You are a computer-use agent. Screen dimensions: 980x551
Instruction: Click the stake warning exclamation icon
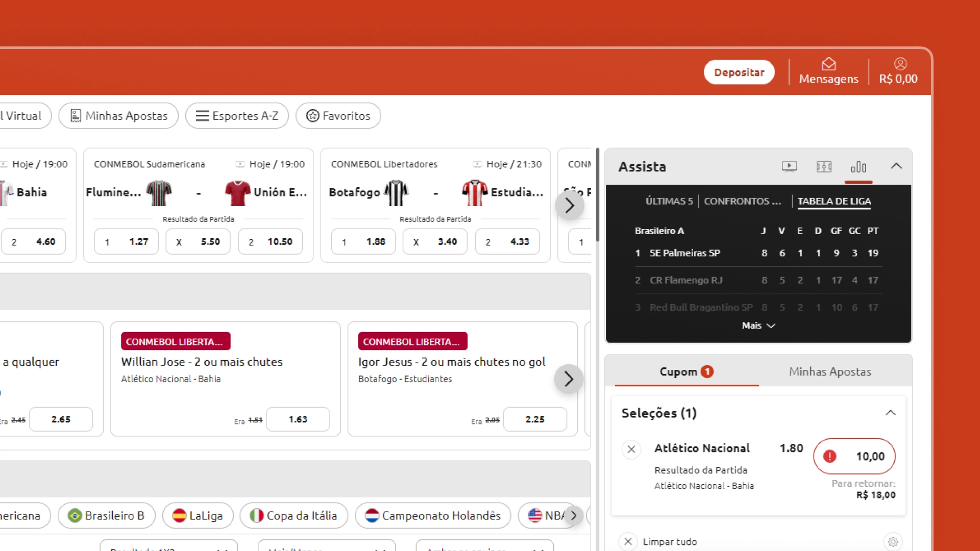(830, 456)
